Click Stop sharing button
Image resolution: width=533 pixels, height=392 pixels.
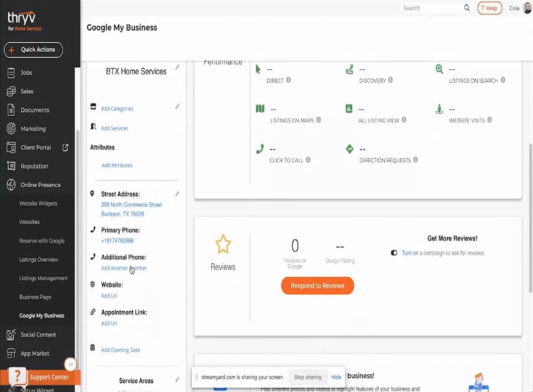click(x=308, y=377)
